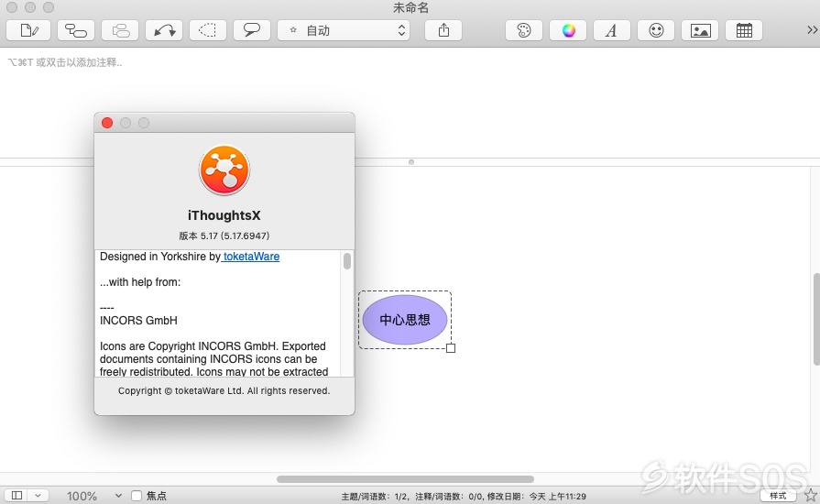Click the 未命名 window title
This screenshot has width=820, height=504.
point(411,8)
